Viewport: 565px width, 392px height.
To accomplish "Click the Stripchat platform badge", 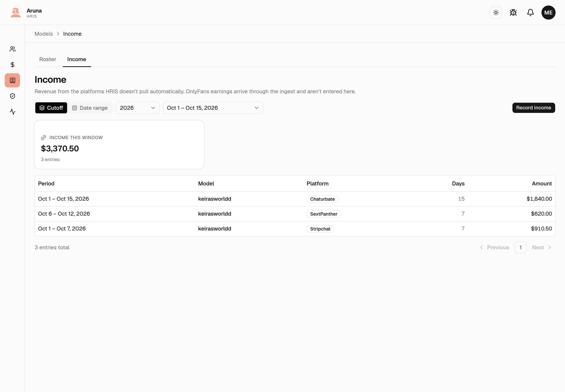I will click(x=320, y=229).
